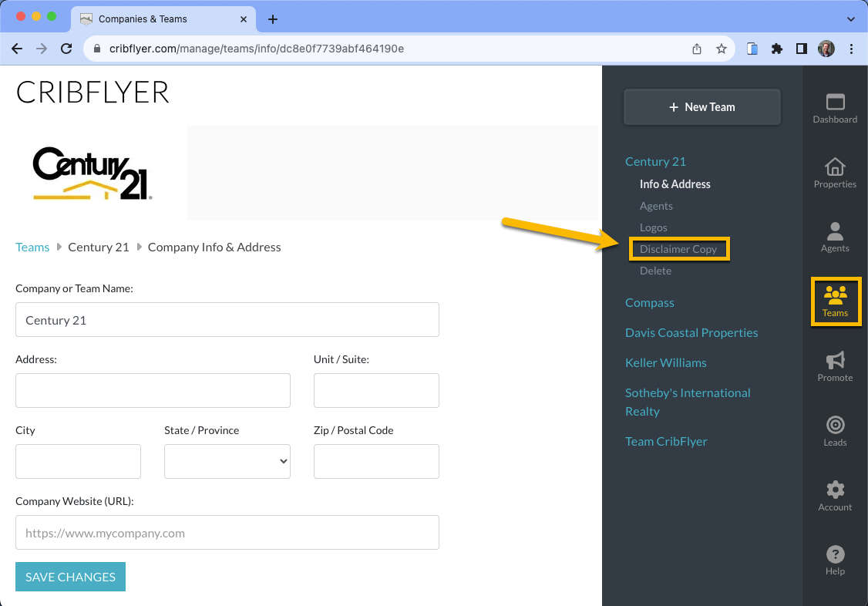
Task: Click the share icon in the address bar
Action: click(x=696, y=49)
